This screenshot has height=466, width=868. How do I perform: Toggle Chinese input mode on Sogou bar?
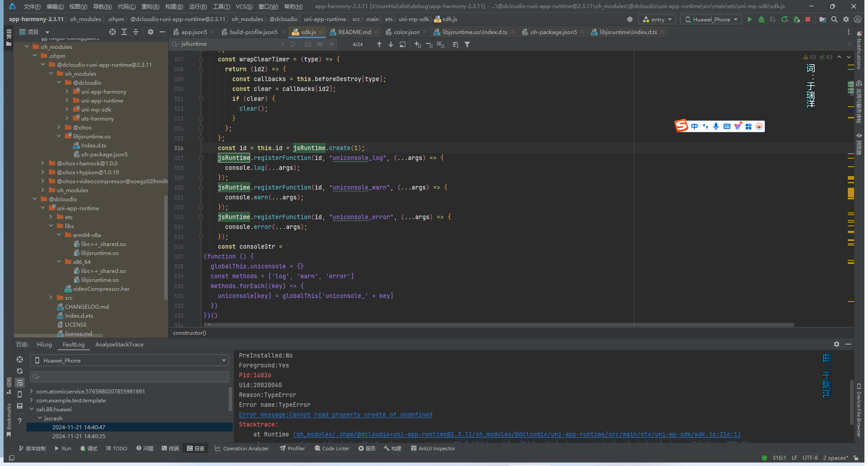coord(694,126)
